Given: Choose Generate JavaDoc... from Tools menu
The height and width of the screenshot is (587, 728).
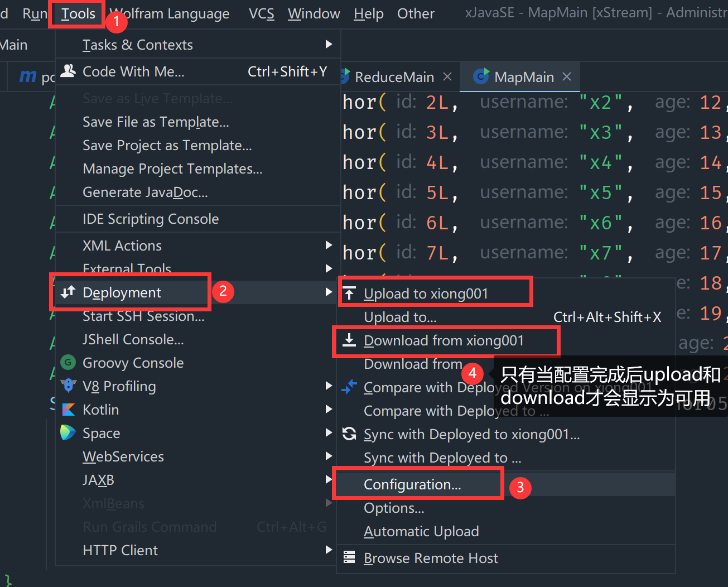Looking at the screenshot, I should point(145,192).
